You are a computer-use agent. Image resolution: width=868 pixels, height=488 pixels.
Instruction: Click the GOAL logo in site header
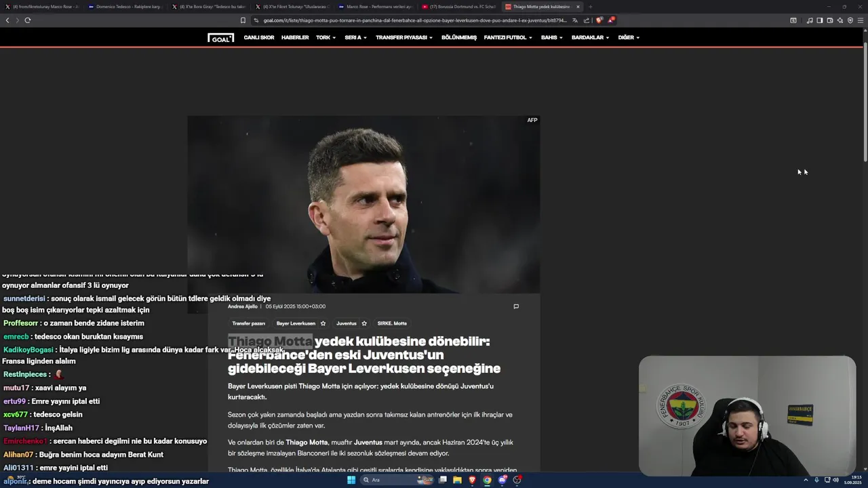221,38
